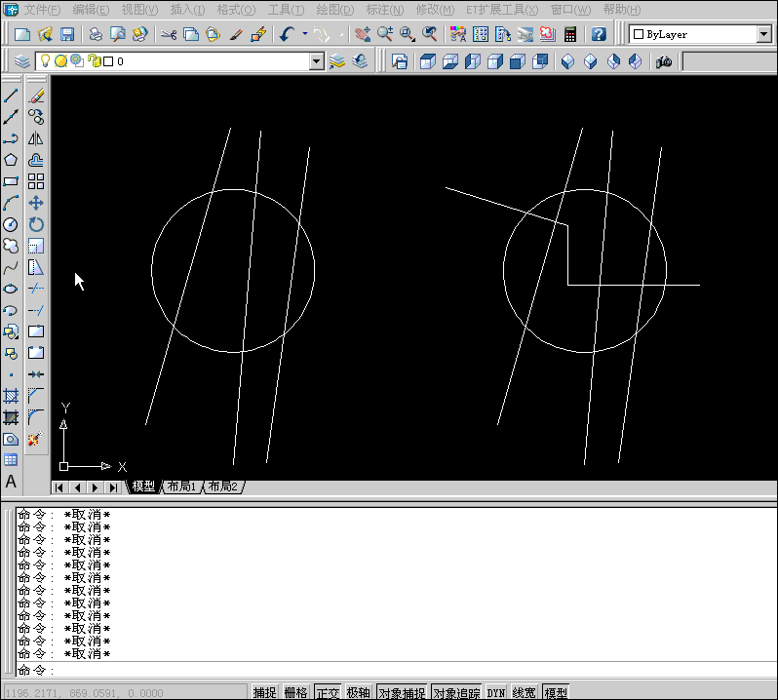Select the Ellipse drawing tool
Viewport: 778px width, 700px height.
pos(11,289)
